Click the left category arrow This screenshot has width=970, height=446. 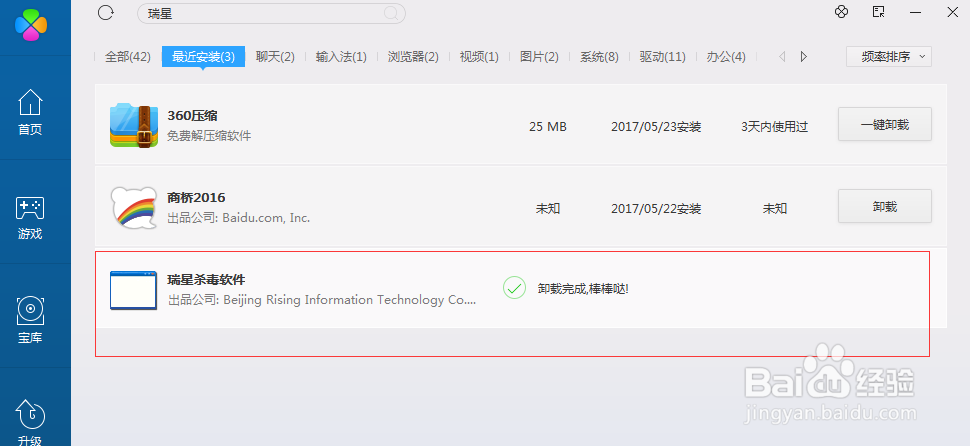coord(782,56)
